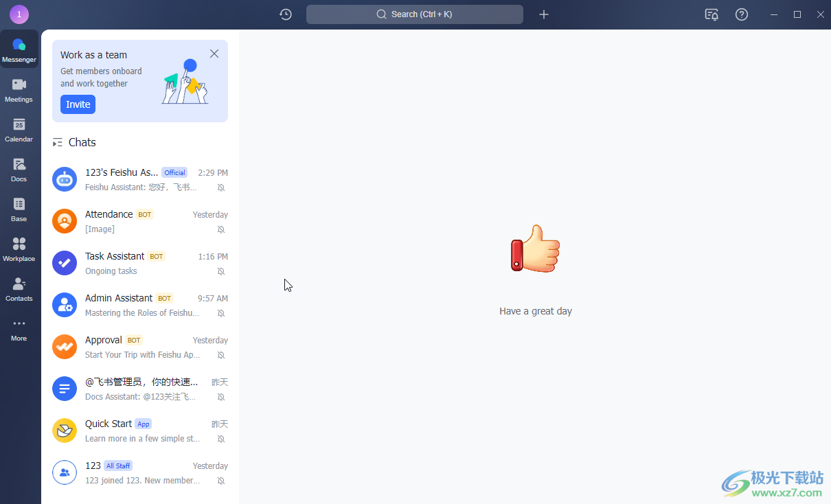Open Workplace from the sidebar
The height and width of the screenshot is (504, 831).
pyautogui.click(x=19, y=249)
